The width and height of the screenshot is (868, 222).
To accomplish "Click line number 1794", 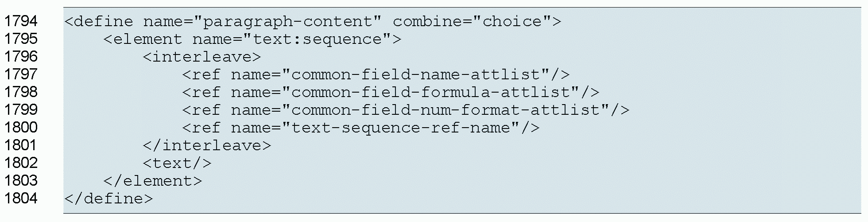I will [x=21, y=21].
